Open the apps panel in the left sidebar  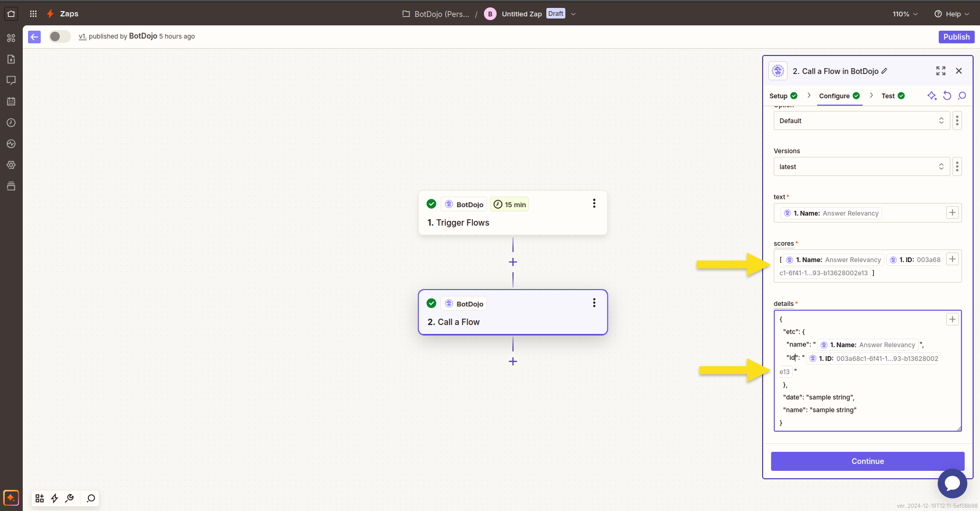[11, 38]
